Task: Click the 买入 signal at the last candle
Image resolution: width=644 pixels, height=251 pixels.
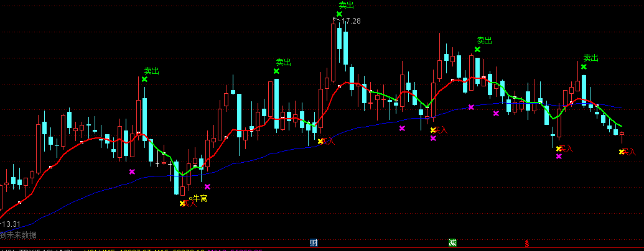Action: tap(629, 152)
